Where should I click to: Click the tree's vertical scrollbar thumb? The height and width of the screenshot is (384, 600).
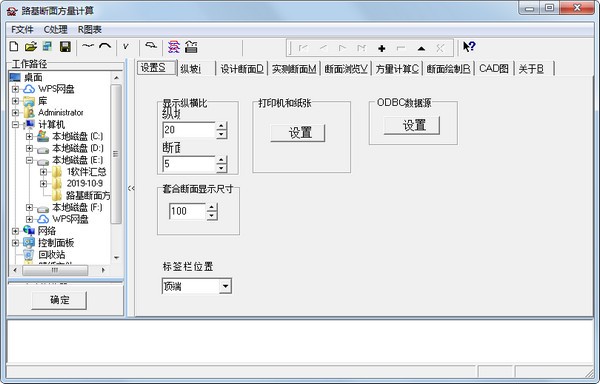(x=116, y=153)
